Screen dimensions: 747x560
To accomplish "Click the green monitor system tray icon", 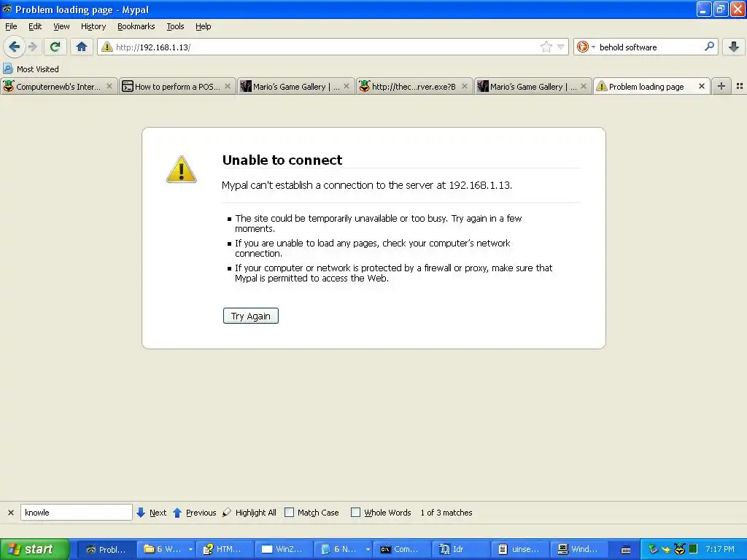I will click(693, 549).
